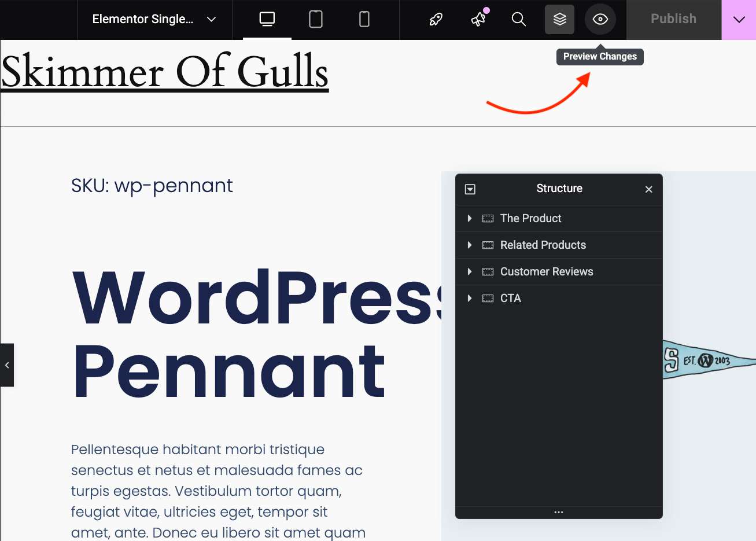
Task: Expand the CTA section in Structure
Action: click(x=469, y=298)
